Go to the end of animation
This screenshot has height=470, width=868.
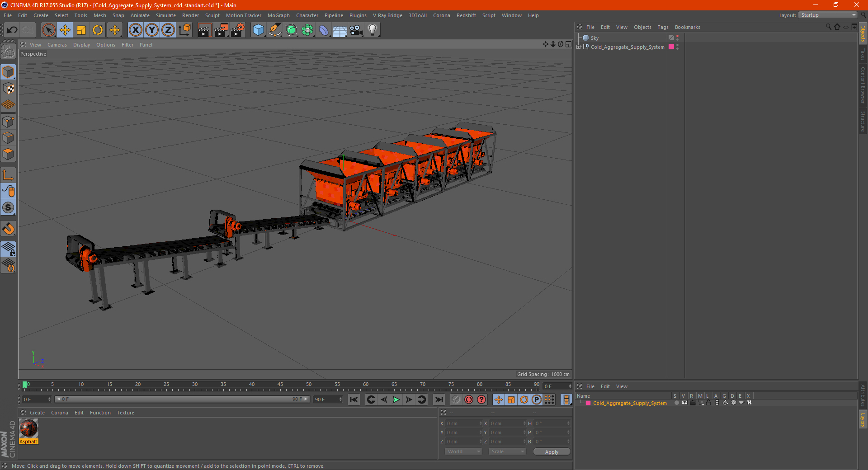[x=439, y=399]
